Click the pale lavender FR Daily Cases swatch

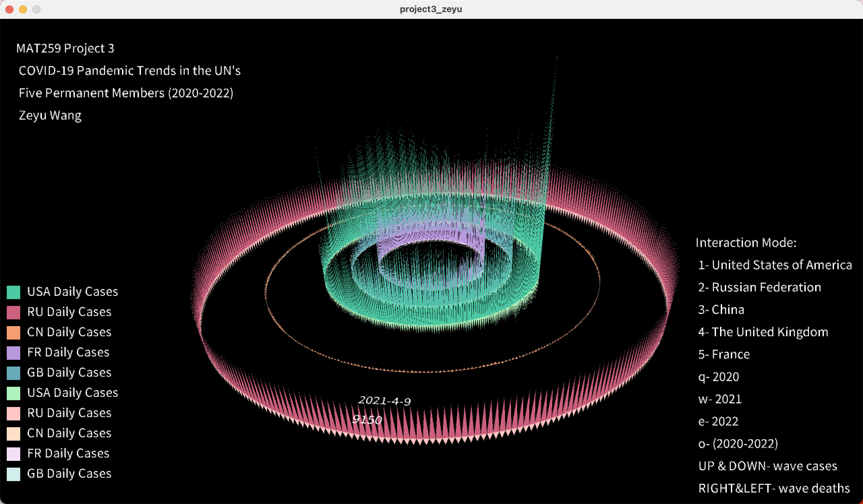[13, 454]
